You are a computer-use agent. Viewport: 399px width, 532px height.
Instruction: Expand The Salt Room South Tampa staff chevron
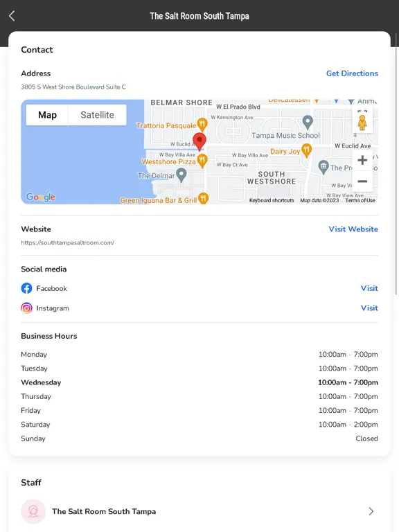(x=371, y=511)
